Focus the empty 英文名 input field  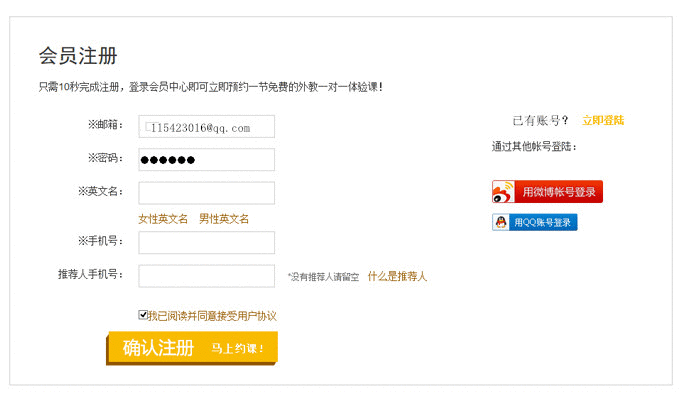point(206,193)
